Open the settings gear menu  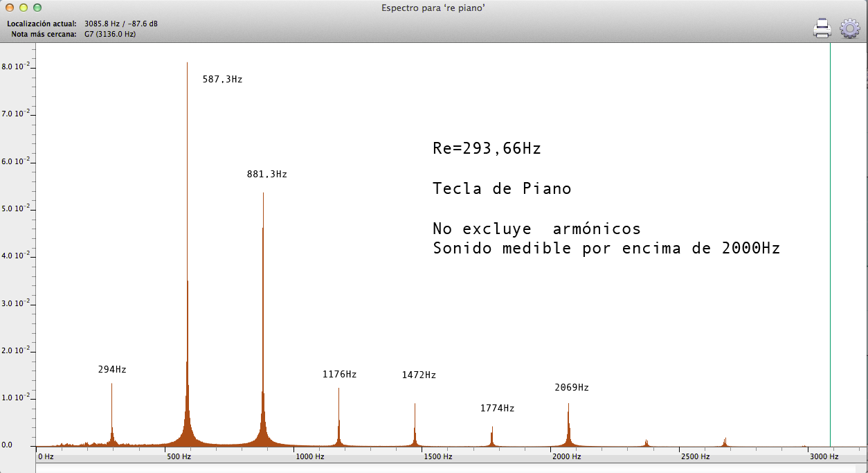849,28
